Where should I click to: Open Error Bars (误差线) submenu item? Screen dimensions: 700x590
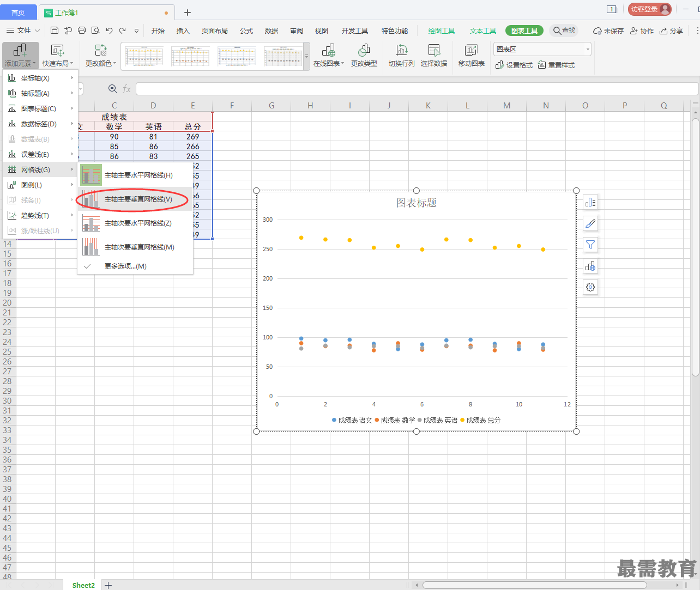point(40,154)
